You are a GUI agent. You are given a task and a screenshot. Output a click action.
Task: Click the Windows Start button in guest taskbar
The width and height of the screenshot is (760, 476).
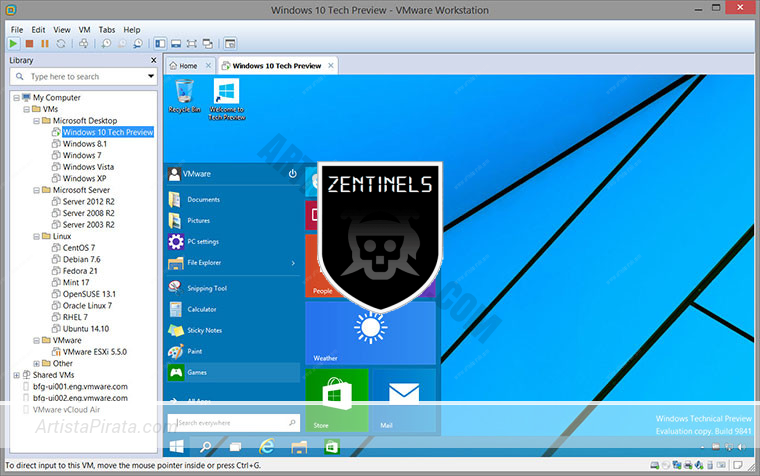(176, 446)
